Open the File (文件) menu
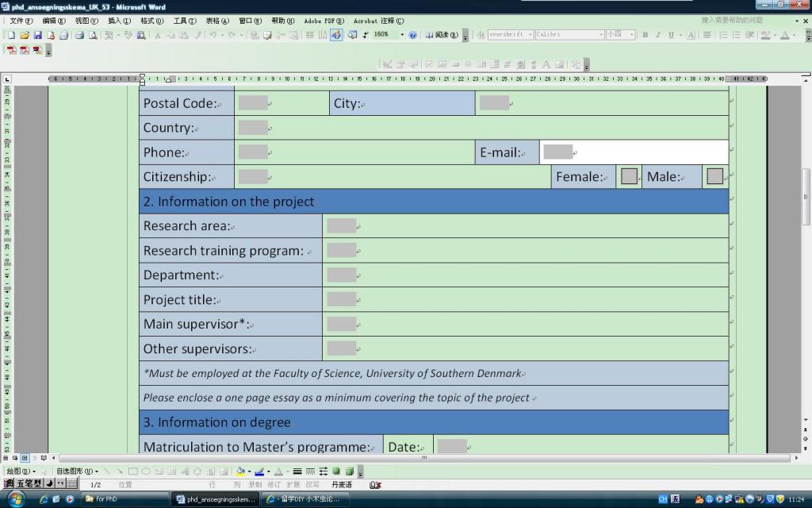Viewport: 812px width, 508px height. click(21, 21)
